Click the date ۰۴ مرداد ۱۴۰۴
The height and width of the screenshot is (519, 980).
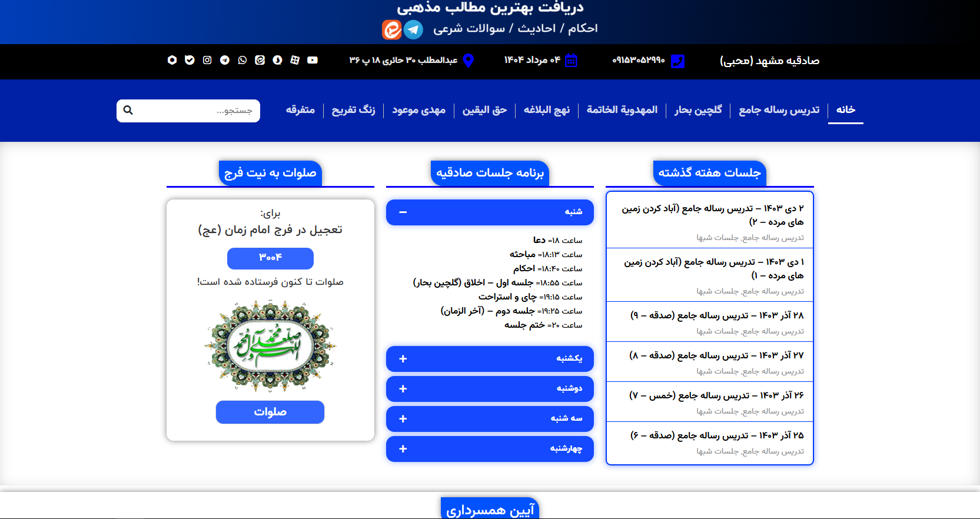532,60
